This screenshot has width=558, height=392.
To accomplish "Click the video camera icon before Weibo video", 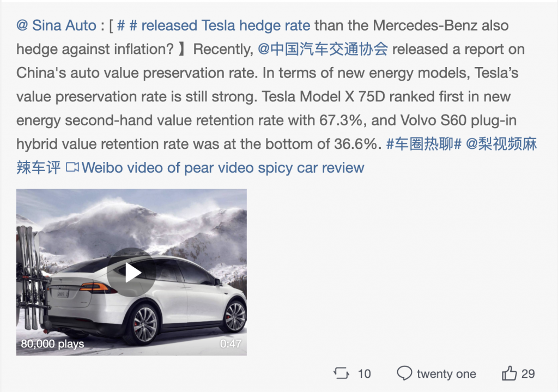I will point(72,167).
